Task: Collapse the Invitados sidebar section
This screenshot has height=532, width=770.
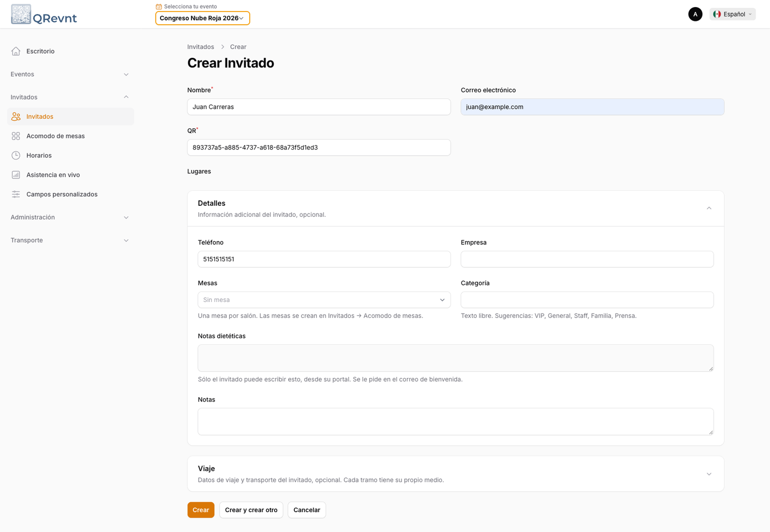Action: 70,97
